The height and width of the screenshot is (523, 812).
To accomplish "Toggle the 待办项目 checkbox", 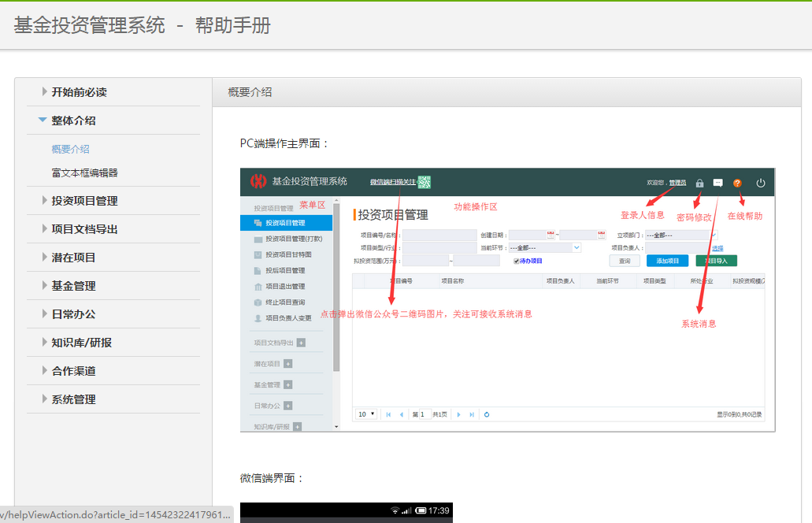I will (517, 261).
